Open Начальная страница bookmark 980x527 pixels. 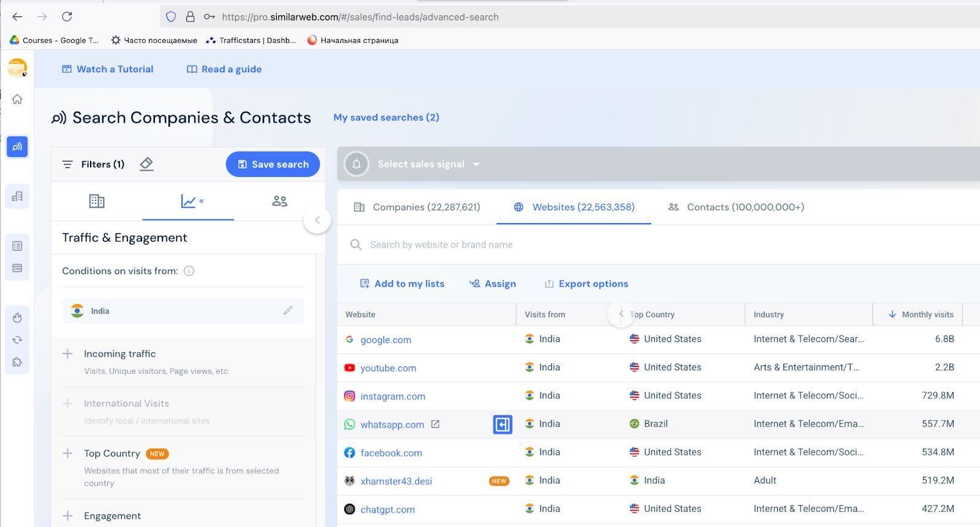pos(352,40)
